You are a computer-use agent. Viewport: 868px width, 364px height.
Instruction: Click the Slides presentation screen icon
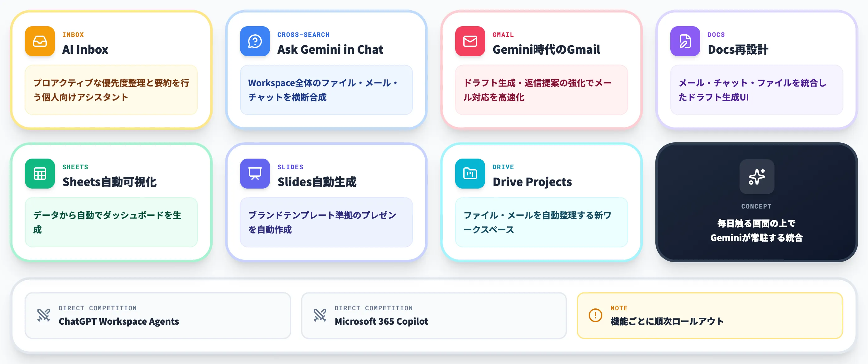point(255,173)
